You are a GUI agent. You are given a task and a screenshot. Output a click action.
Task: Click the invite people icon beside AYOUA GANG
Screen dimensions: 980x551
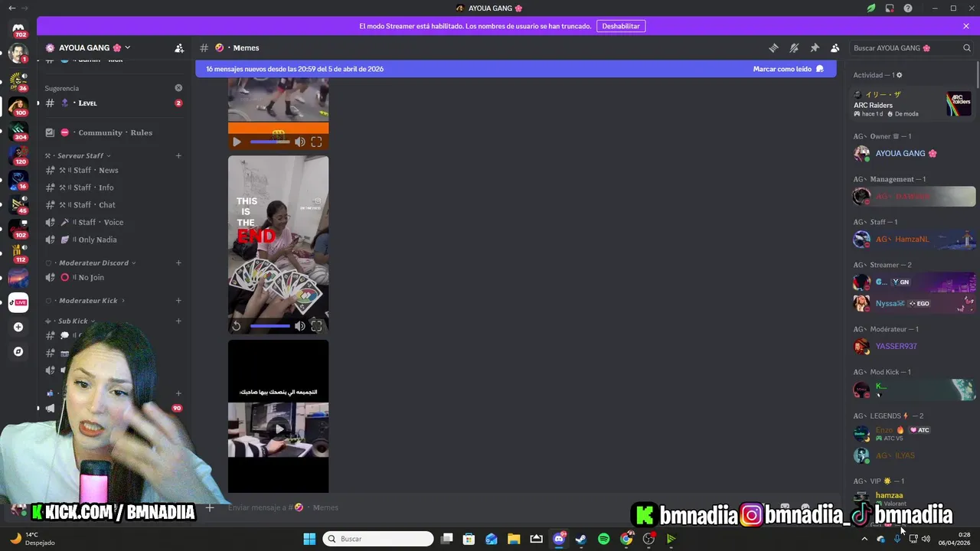tap(179, 47)
